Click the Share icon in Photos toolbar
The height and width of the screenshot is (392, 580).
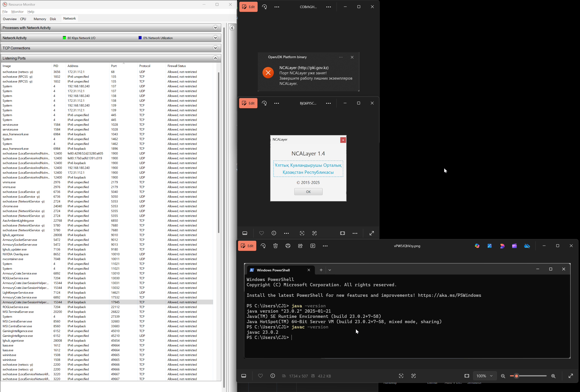pos(300,246)
